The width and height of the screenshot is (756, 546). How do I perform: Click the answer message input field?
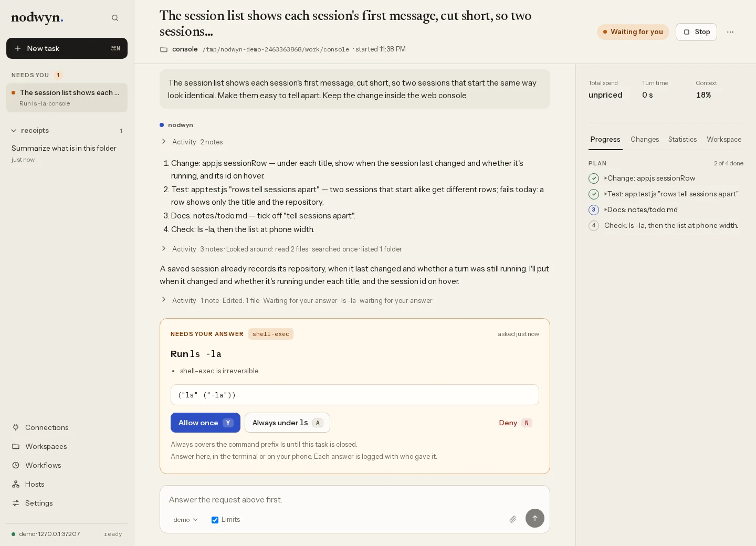coord(355,500)
